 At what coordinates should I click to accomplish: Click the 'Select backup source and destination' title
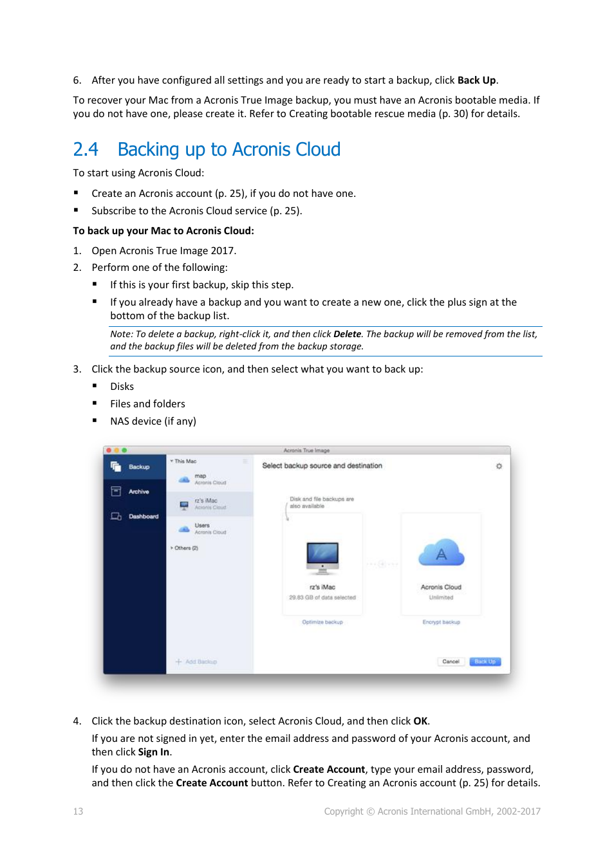pyautogui.click(x=322, y=466)
